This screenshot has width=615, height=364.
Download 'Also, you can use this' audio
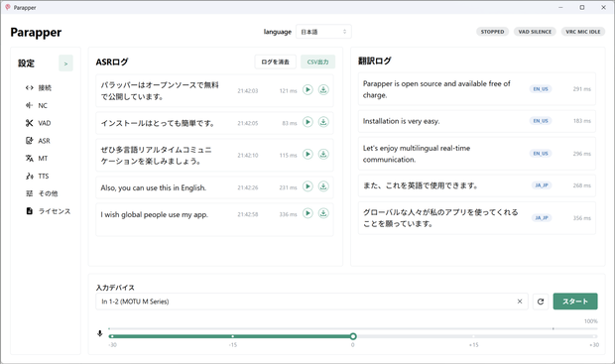pos(323,186)
